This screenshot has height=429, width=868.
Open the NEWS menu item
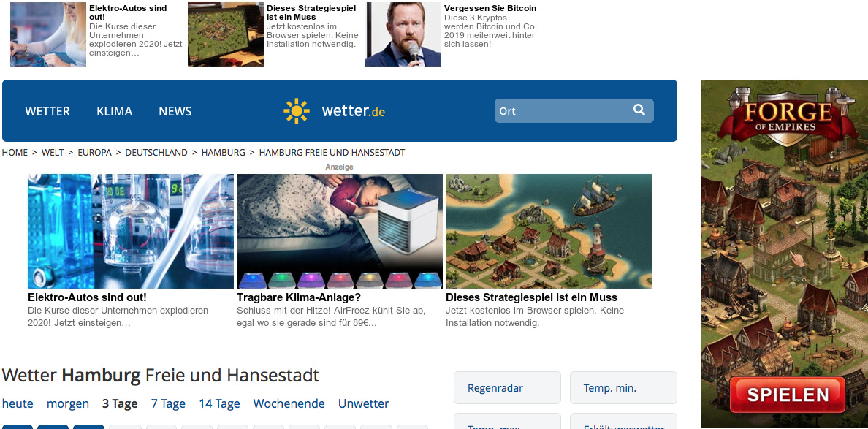pyautogui.click(x=175, y=111)
